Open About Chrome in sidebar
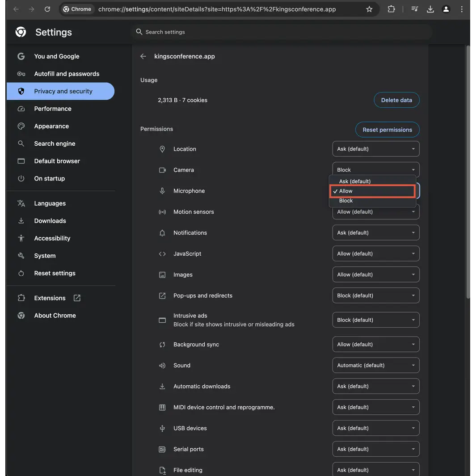 click(x=61, y=316)
